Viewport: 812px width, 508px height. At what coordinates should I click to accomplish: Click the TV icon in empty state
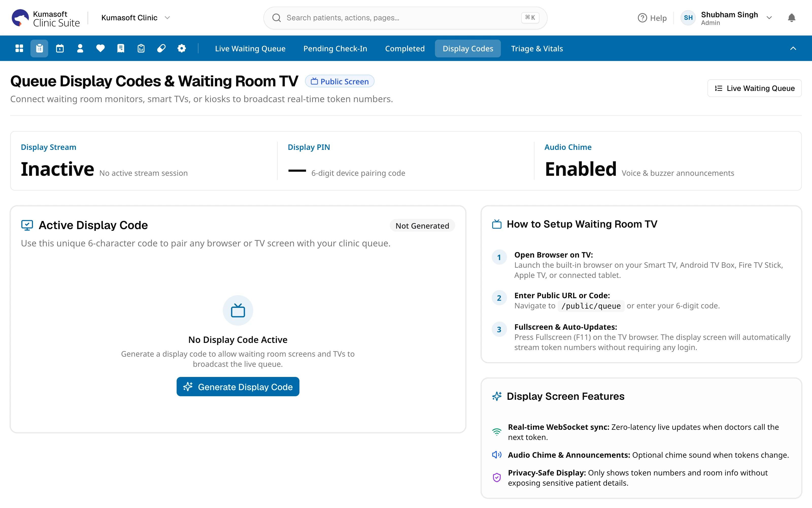[238, 310]
